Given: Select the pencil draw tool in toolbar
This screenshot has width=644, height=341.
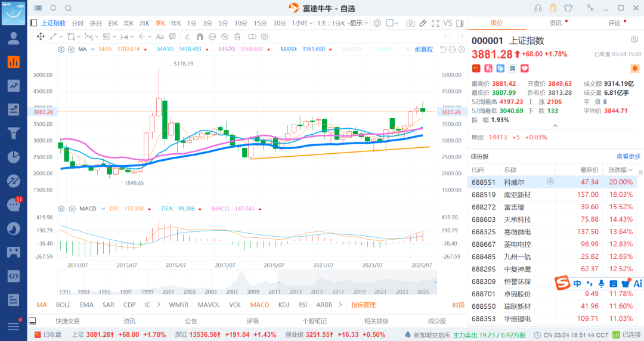Looking at the screenshot, I should pos(423,23).
